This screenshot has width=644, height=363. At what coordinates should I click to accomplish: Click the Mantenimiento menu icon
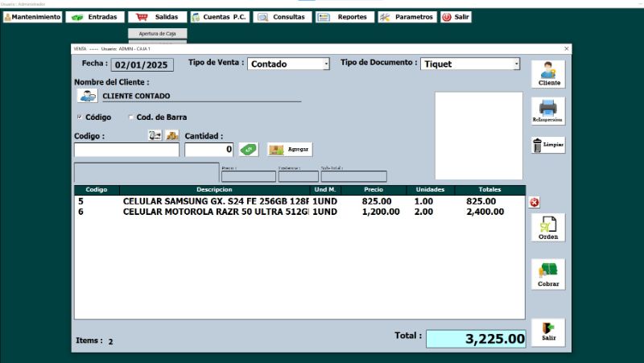tap(7, 17)
